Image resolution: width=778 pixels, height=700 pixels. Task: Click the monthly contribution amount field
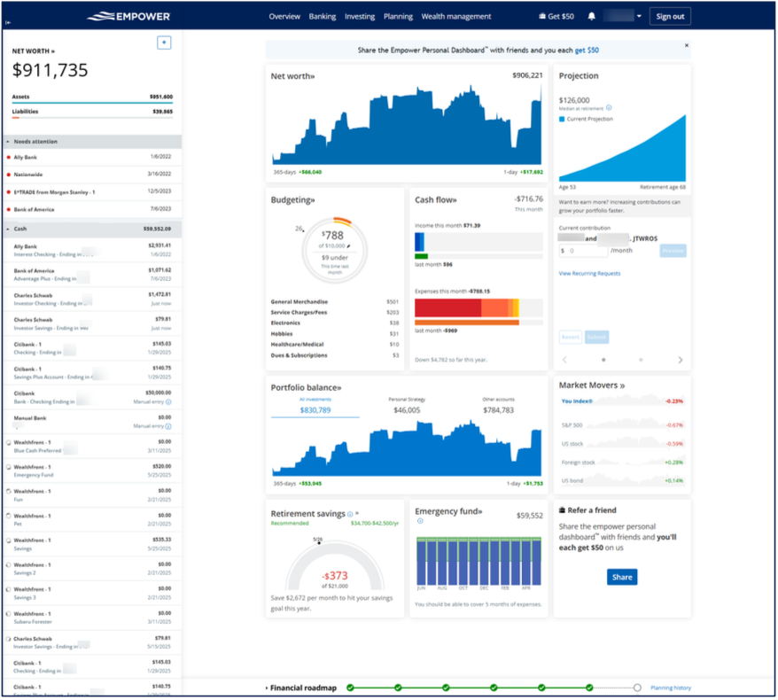(583, 251)
